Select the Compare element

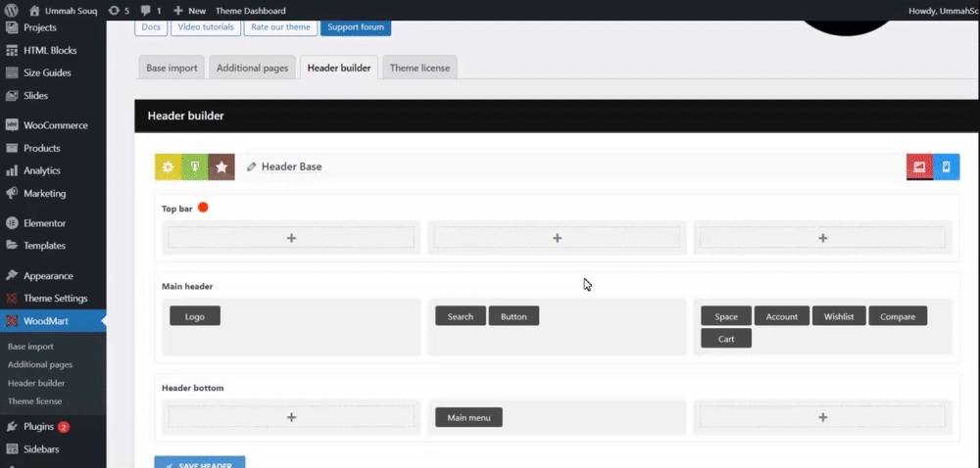pyautogui.click(x=898, y=315)
